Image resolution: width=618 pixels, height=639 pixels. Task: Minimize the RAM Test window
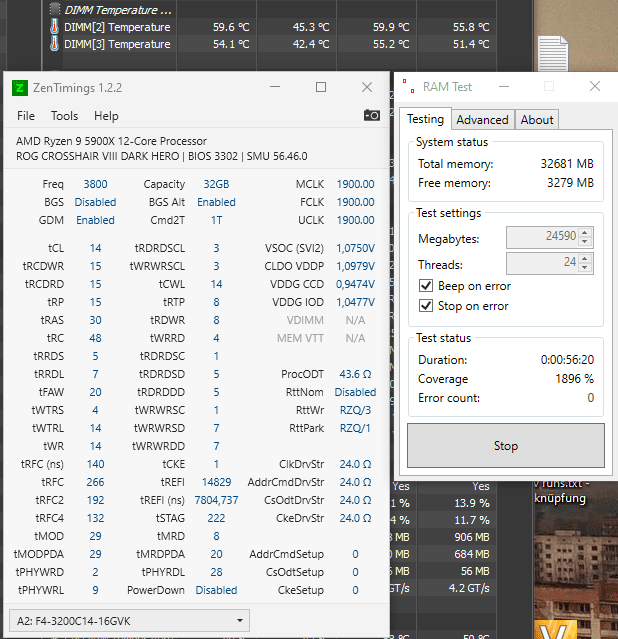[x=504, y=86]
